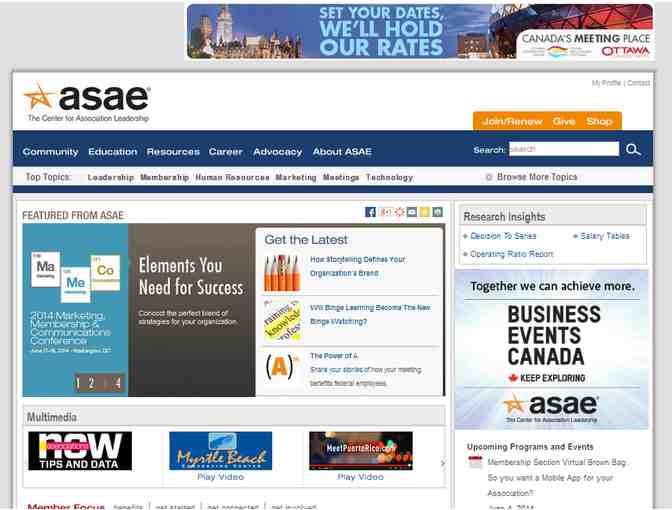Click calendar icon beside Membership Section event
The width and height of the screenshot is (672, 510).
click(x=475, y=462)
